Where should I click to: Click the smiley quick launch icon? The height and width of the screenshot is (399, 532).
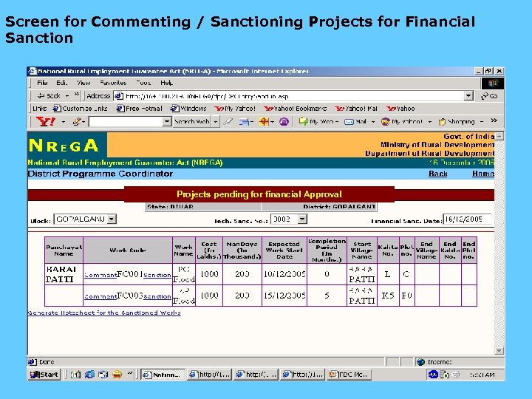(117, 375)
